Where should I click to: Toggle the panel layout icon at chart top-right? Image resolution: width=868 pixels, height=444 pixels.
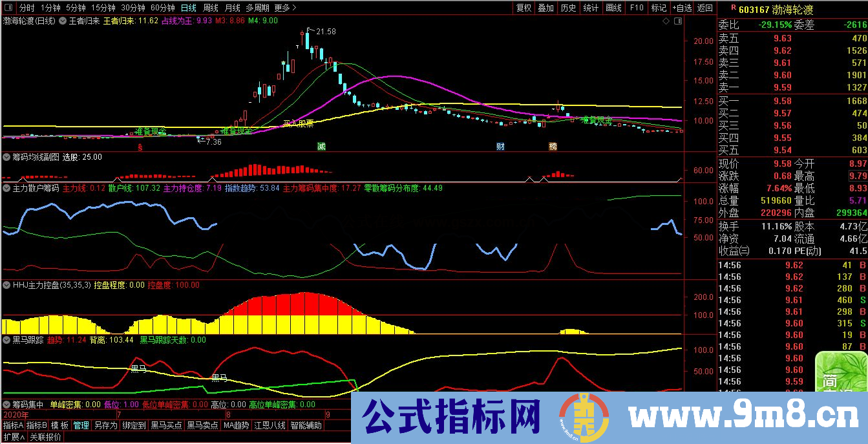pyautogui.click(x=677, y=21)
